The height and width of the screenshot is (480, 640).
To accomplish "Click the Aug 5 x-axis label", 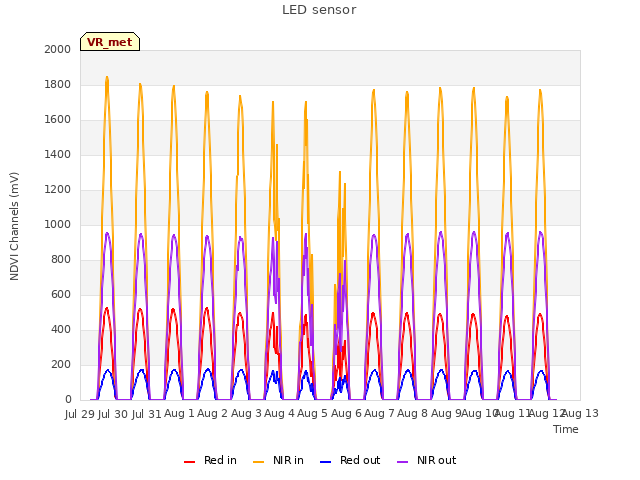I will click(x=313, y=414).
